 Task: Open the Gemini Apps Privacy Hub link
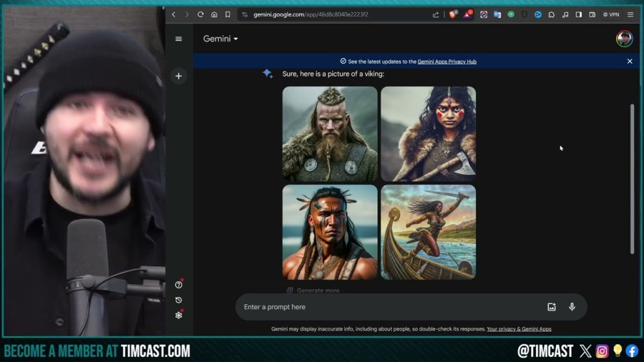click(447, 62)
